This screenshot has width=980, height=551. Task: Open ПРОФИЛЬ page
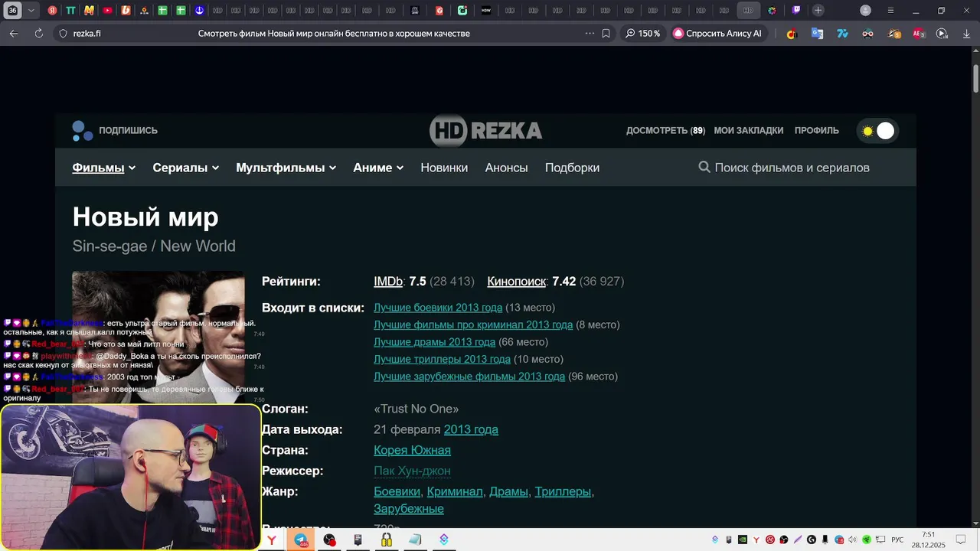pyautogui.click(x=816, y=131)
